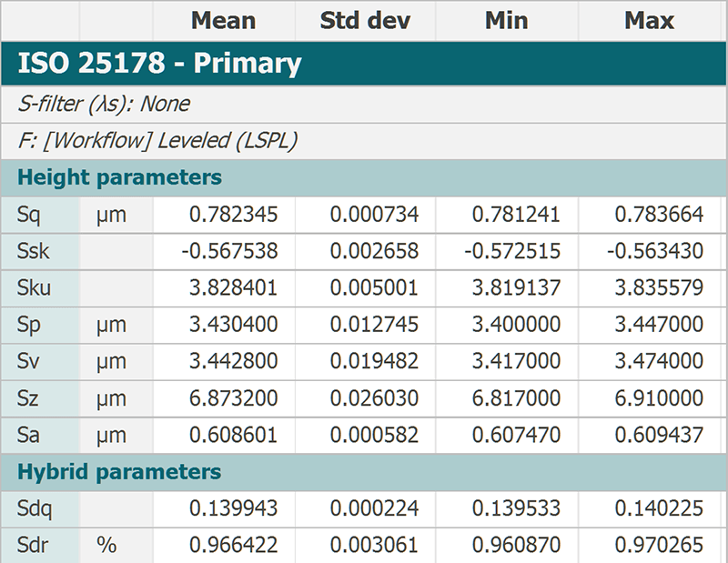The height and width of the screenshot is (563, 728).
Task: Click the ISO 25178 - Primary title row
Action: coord(364,63)
